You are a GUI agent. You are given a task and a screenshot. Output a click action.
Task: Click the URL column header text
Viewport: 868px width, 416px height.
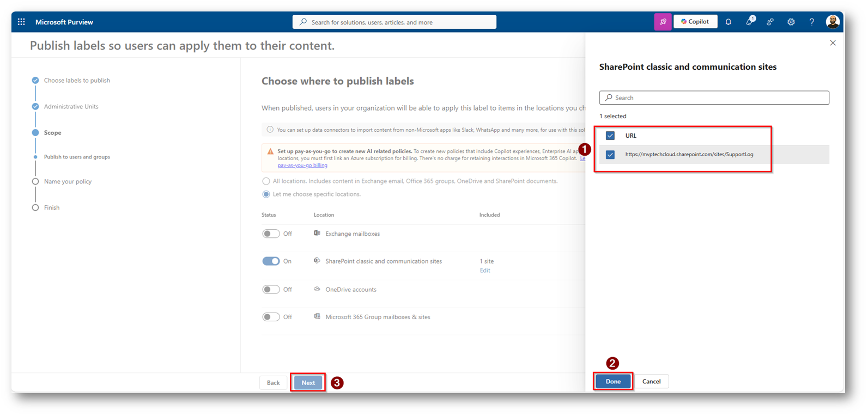(x=631, y=136)
